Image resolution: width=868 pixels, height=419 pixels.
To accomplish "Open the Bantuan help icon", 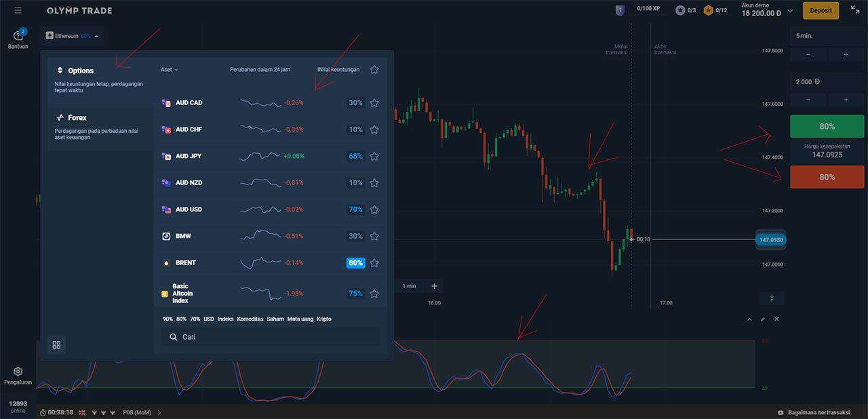I will coord(18,35).
